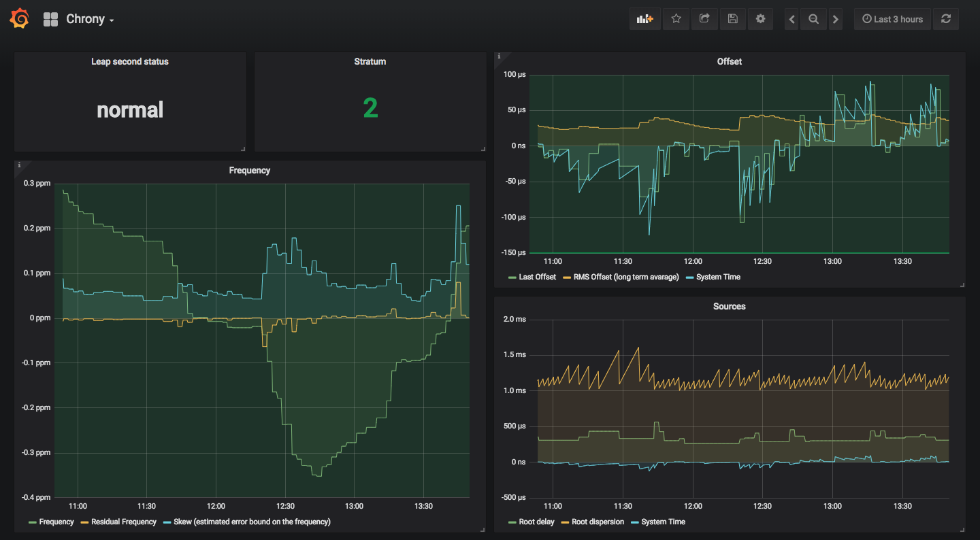Open the Share dashboard icon
Image resolution: width=980 pixels, height=540 pixels.
pos(704,19)
